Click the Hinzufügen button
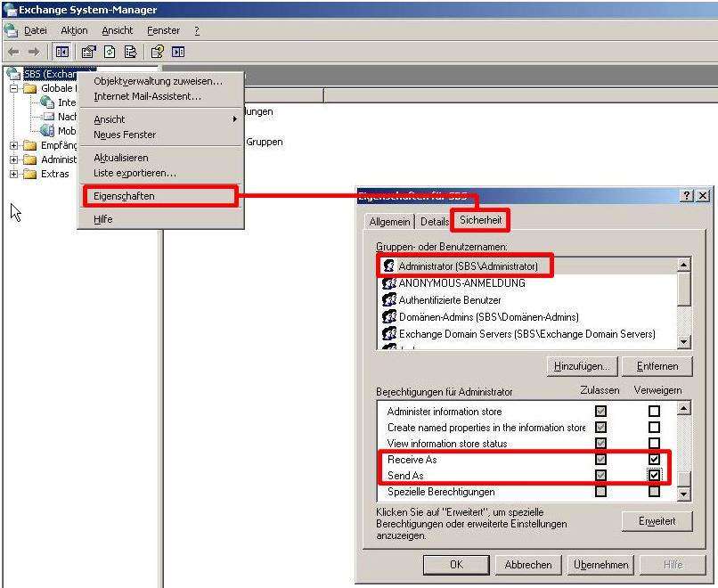This screenshot has width=718, height=588. [x=582, y=366]
